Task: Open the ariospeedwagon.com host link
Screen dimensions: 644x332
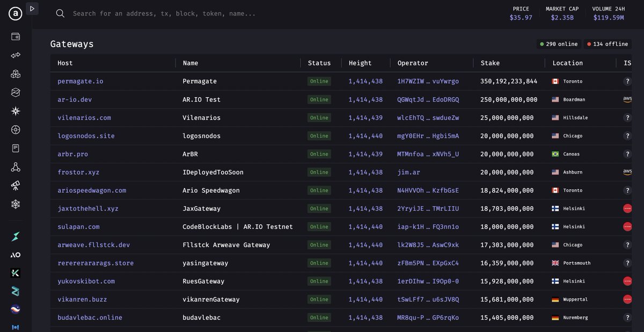Action: point(92,190)
